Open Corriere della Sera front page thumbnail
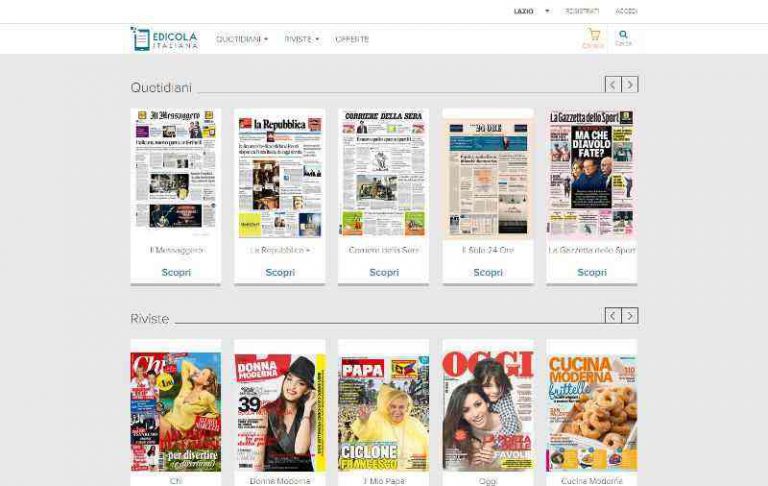 click(x=384, y=173)
